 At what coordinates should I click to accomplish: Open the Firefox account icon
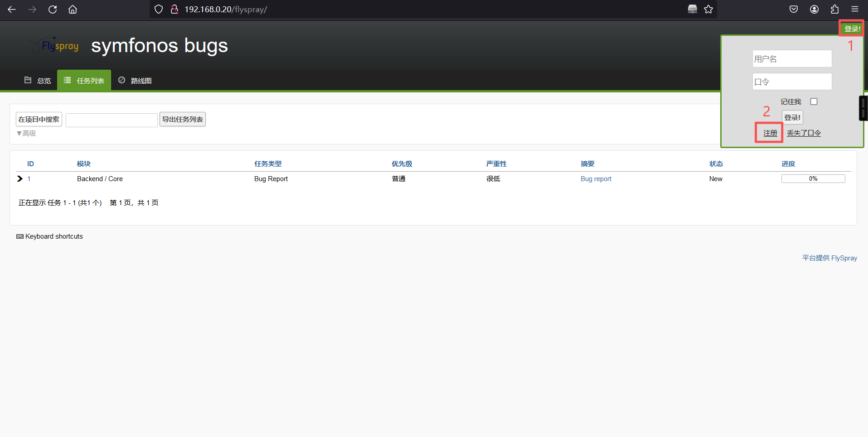[815, 9]
